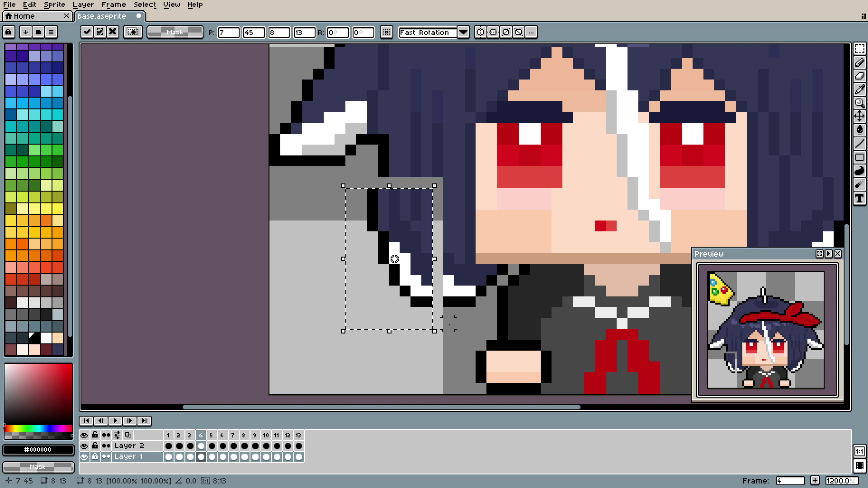Toggle lock on Layer 1
The image size is (868, 488).
click(x=95, y=457)
